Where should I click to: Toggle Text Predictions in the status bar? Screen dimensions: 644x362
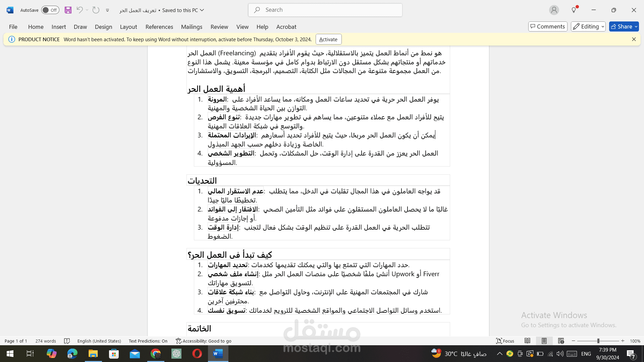click(x=148, y=341)
